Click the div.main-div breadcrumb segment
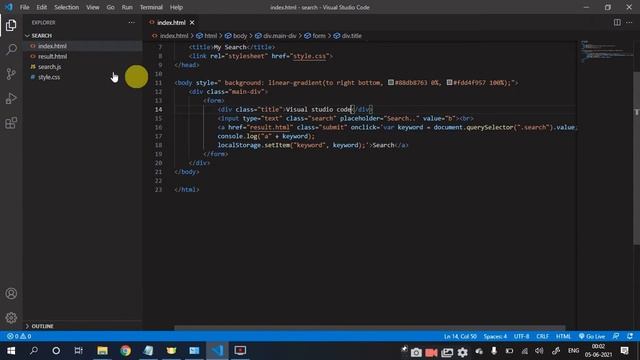 pos(276,36)
